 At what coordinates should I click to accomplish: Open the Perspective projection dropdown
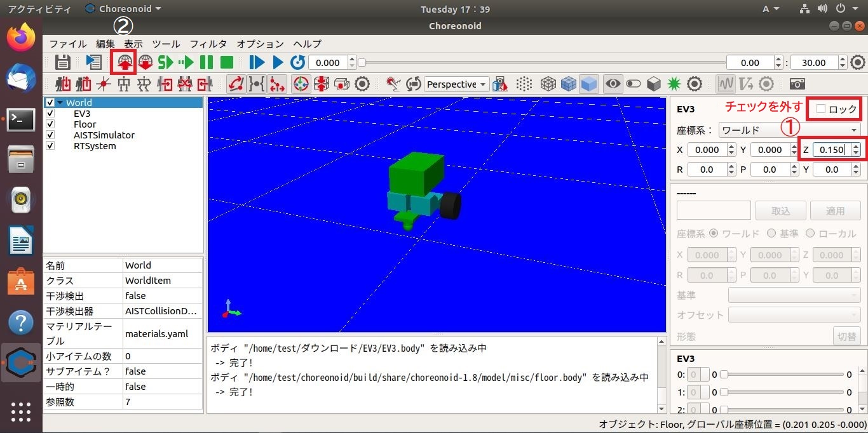[456, 84]
